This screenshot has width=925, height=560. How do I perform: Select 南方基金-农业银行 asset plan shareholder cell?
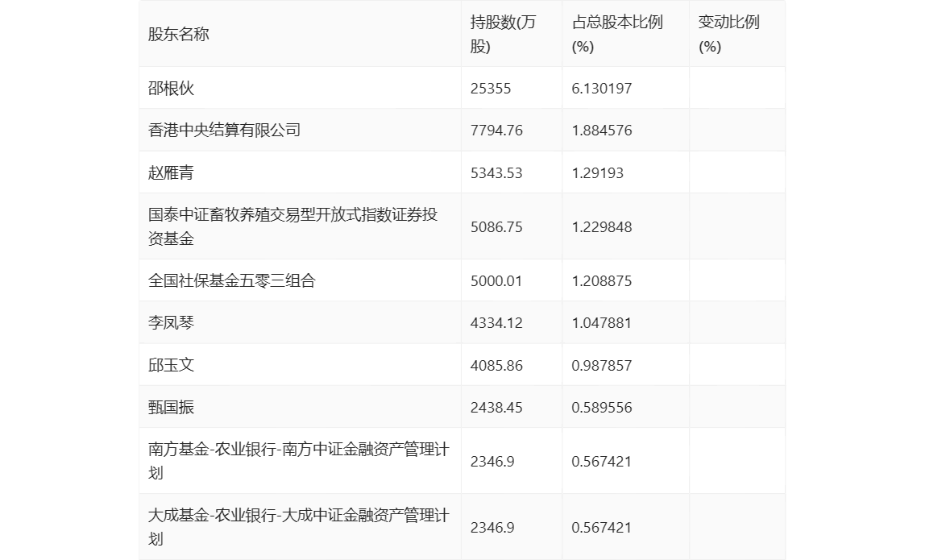(298, 461)
